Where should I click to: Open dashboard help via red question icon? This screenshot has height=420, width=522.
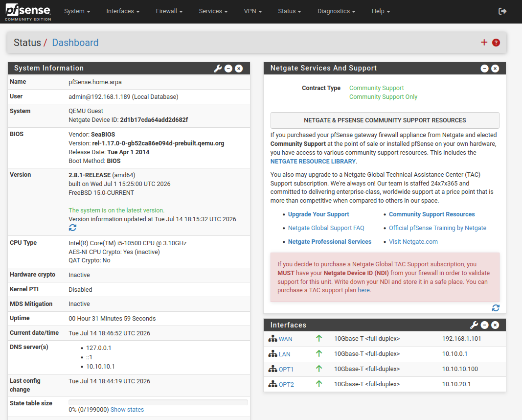pos(496,43)
